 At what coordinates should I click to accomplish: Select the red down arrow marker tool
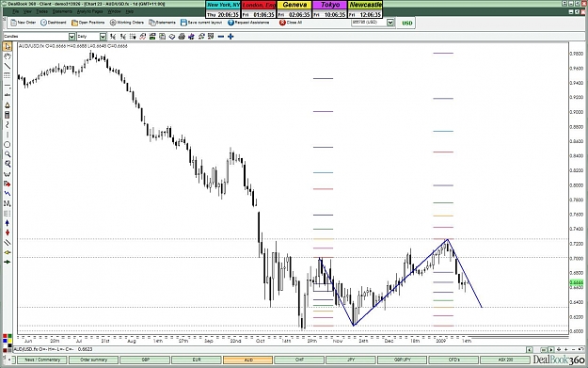tap(8, 232)
